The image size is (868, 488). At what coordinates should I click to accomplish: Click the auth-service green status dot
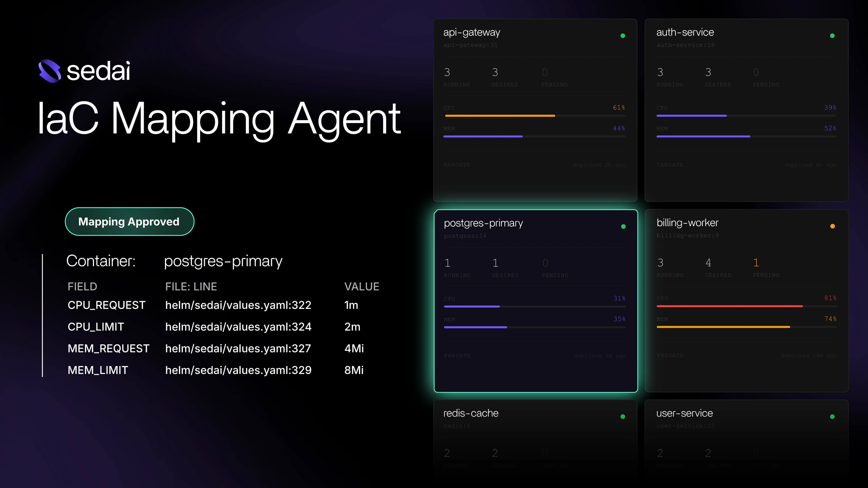[x=832, y=36]
